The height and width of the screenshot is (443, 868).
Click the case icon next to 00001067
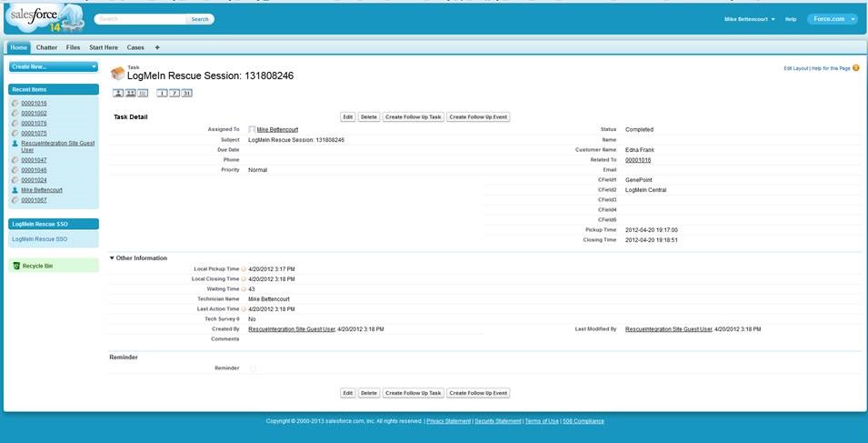click(15, 200)
